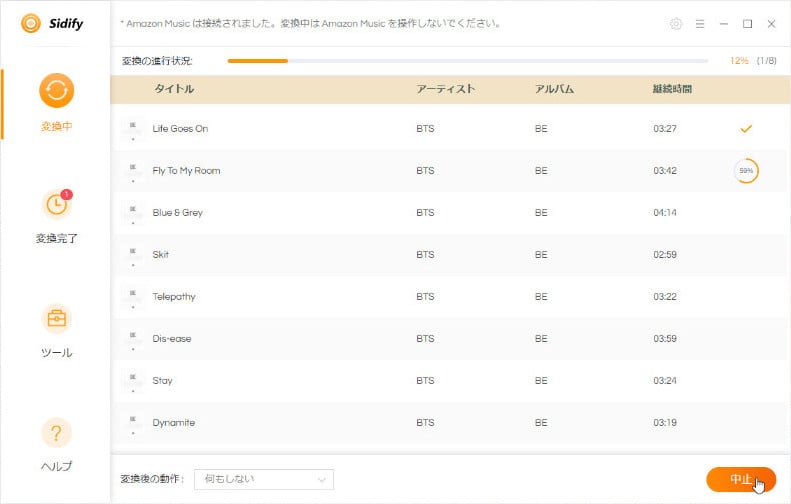This screenshot has height=504, width=791.
Task: Select the Blue & Grey title
Action: pos(178,212)
